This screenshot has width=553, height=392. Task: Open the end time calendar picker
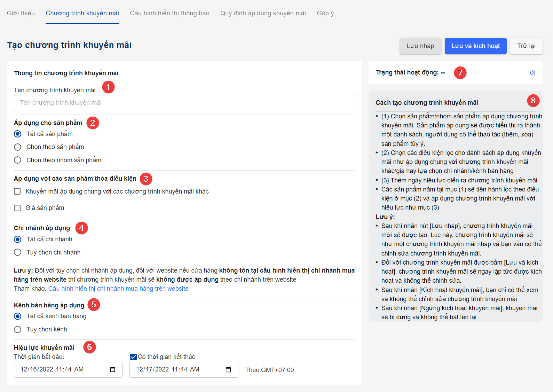pyautogui.click(x=228, y=369)
